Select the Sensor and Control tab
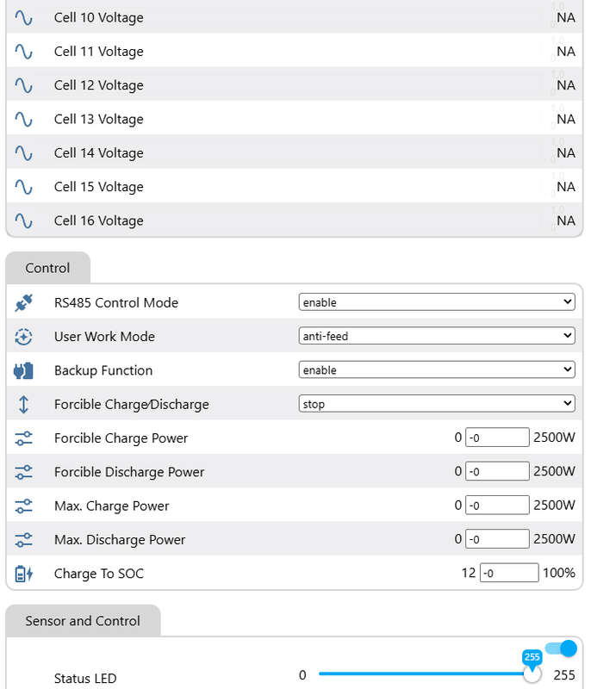Image resolution: width=616 pixels, height=689 pixels. [x=83, y=621]
